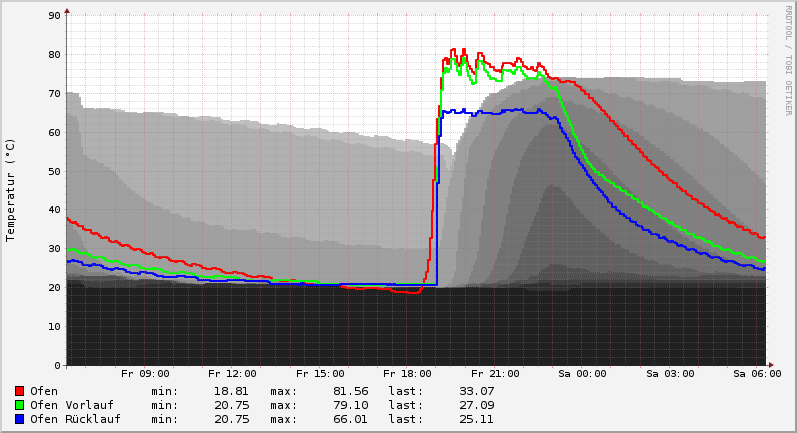Click the Temperatur (°C) vertical axis title
Viewport: 797px width, 433px height.
tap(11, 190)
